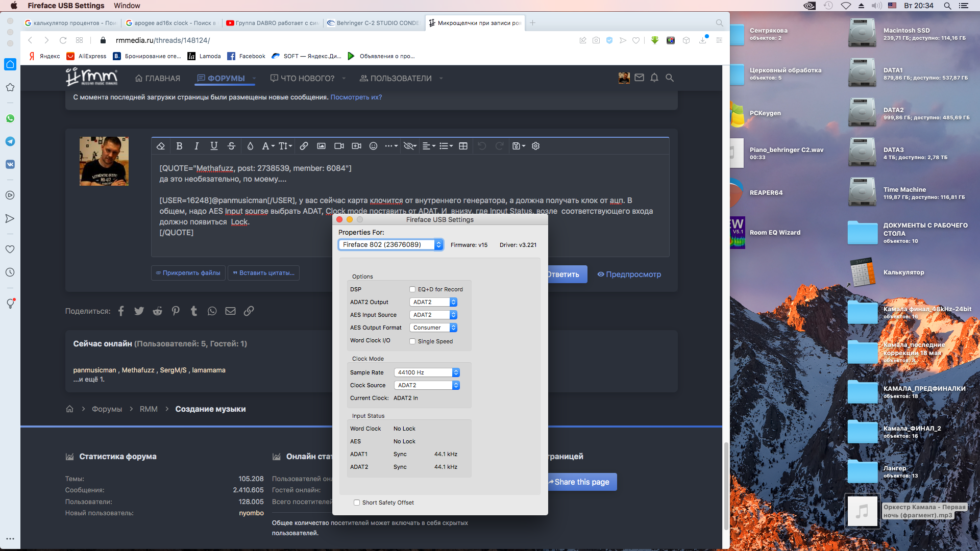Image resolution: width=980 pixels, height=551 pixels.
Task: Switch to the apogee ad16x clock tab
Action: click(x=171, y=23)
